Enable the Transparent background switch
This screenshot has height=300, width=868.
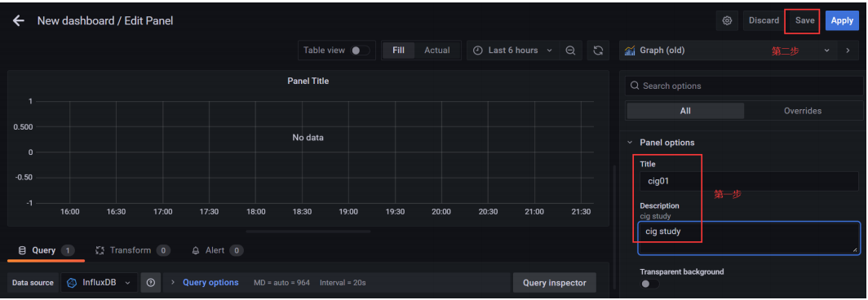click(x=649, y=284)
